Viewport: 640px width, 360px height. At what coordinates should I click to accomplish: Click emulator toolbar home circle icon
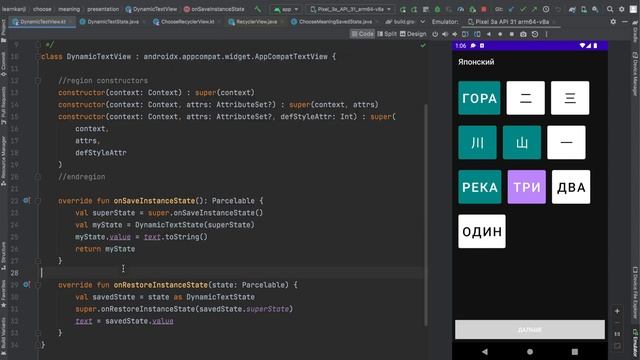click(500, 34)
